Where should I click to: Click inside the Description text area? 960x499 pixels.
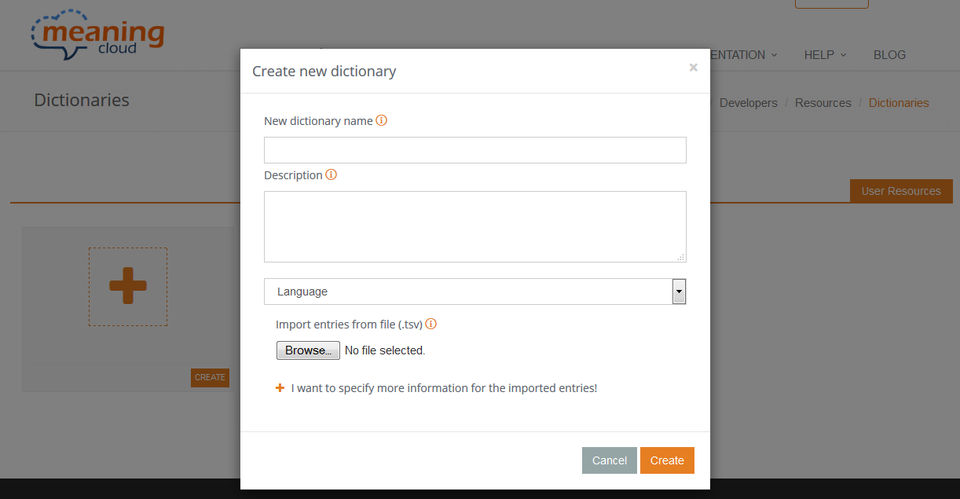click(x=475, y=226)
